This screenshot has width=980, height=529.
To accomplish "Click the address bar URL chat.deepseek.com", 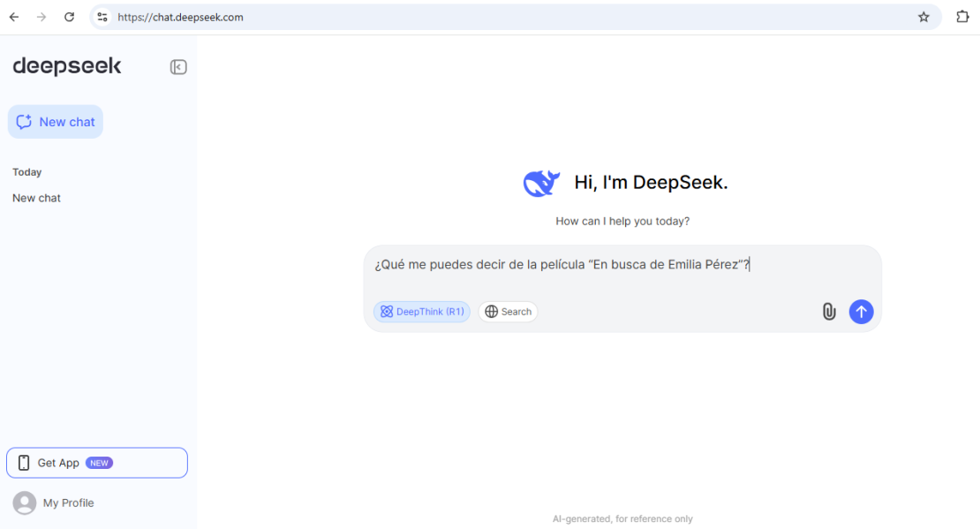I will pyautogui.click(x=181, y=17).
